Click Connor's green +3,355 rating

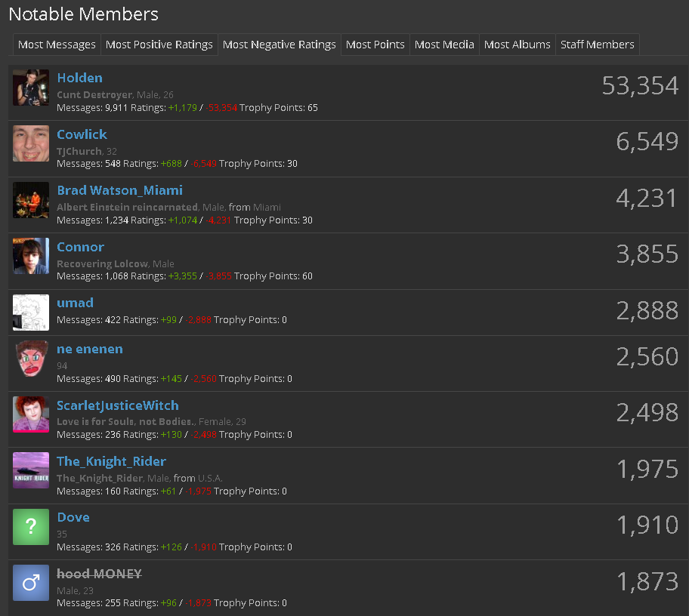[182, 276]
